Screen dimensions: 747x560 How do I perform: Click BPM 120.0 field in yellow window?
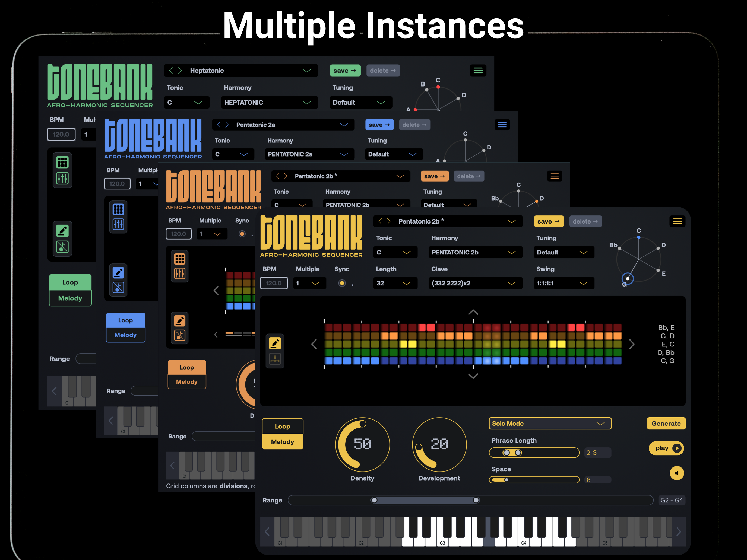tap(274, 283)
